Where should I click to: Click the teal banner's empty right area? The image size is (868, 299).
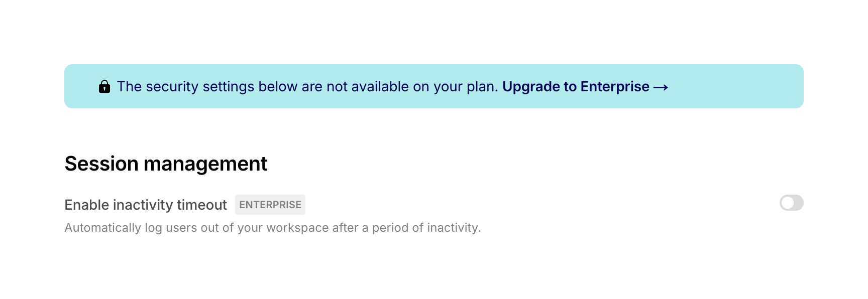point(738,86)
